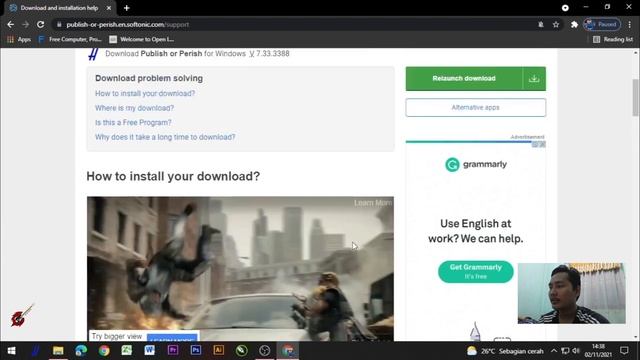640x360 pixels.
Task: Open the Publish or Perish taskbar icon
Action: point(35,351)
